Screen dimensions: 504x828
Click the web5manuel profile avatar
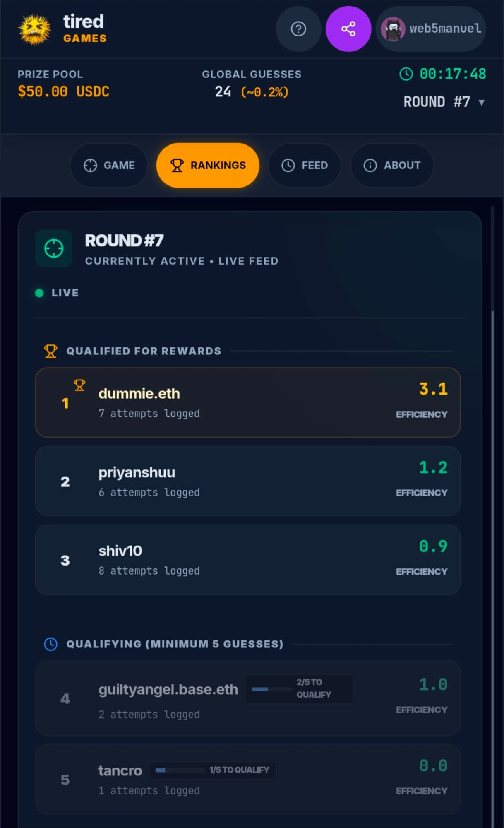[393, 29]
